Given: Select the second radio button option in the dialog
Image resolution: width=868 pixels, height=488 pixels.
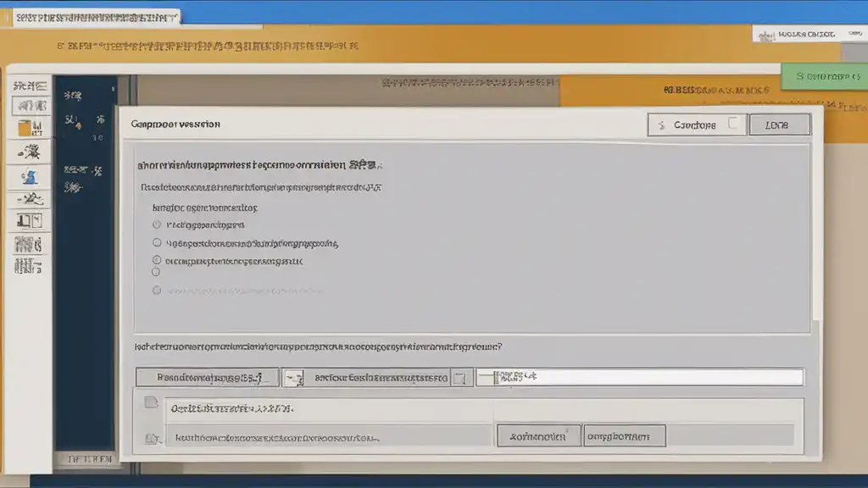Looking at the screenshot, I should click(157, 242).
